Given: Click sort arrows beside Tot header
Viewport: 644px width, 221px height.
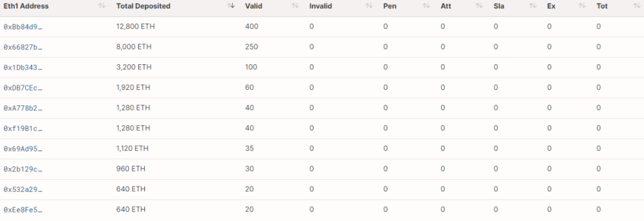Looking at the screenshot, I should click(x=637, y=6).
